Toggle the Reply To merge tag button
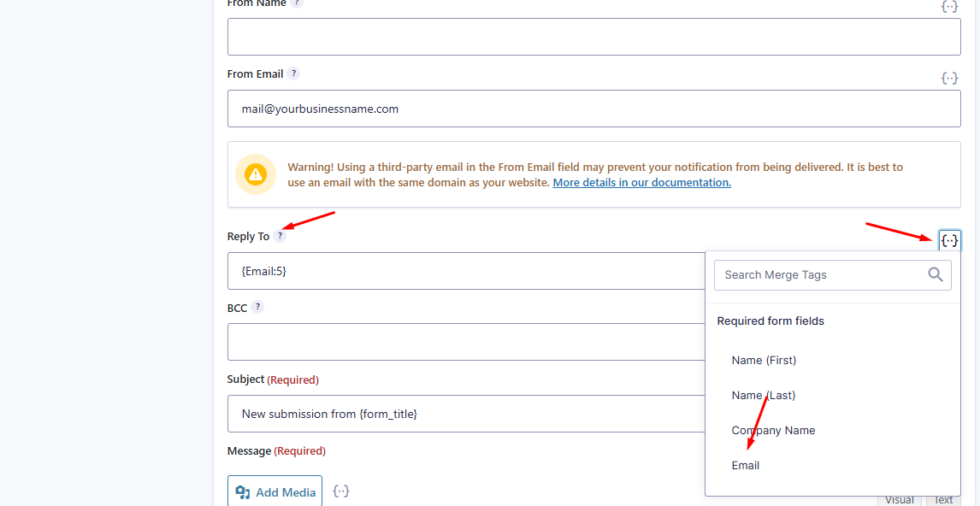The width and height of the screenshot is (980, 506). [949, 240]
